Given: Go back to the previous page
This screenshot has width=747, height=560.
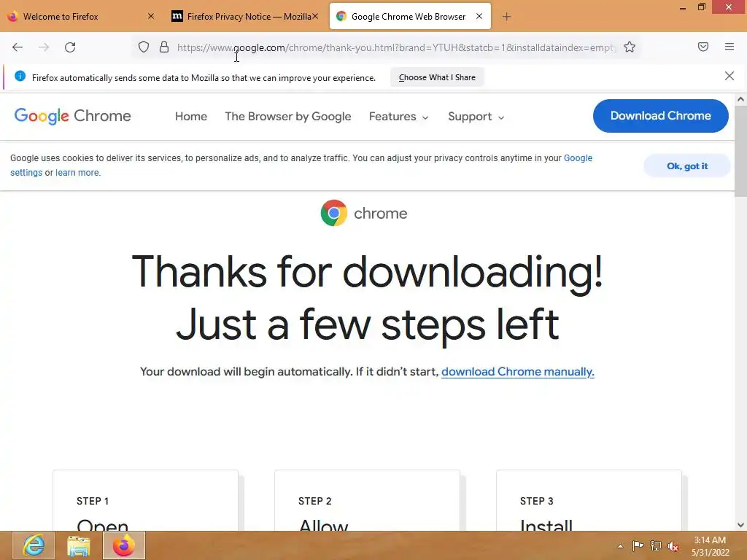Looking at the screenshot, I should point(18,47).
